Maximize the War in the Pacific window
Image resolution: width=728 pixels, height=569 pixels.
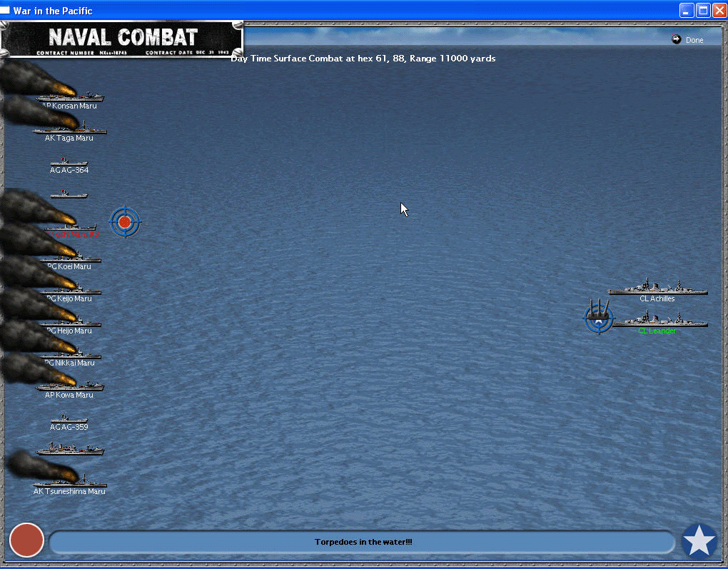tap(704, 10)
